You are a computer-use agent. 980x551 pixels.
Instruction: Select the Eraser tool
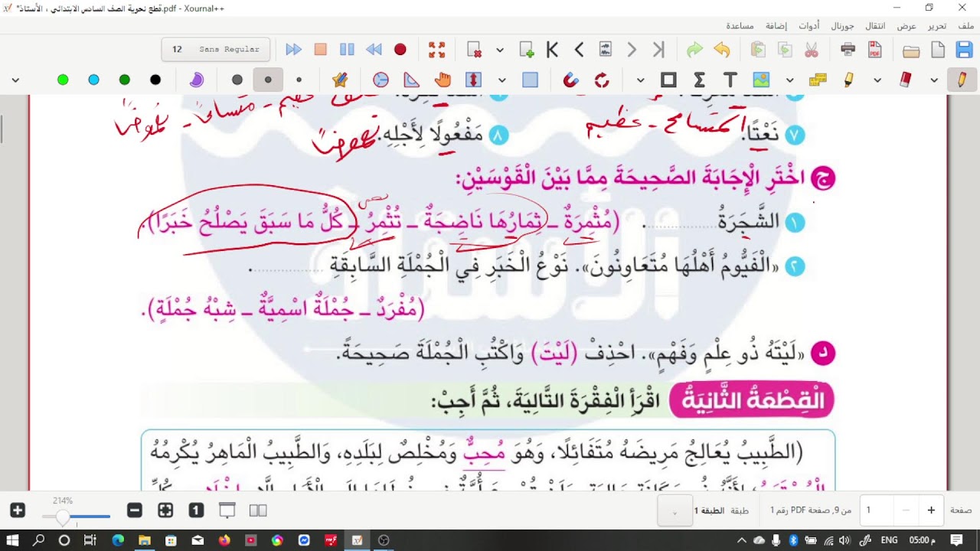tap(906, 80)
